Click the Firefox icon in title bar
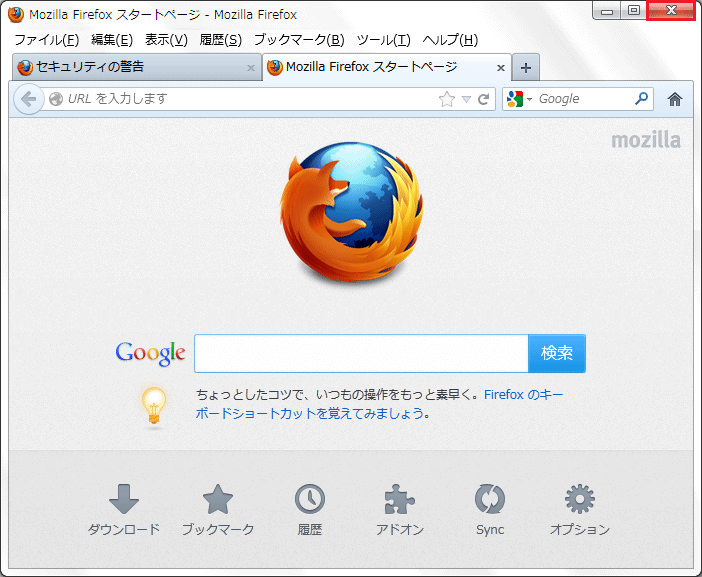 click(x=16, y=14)
